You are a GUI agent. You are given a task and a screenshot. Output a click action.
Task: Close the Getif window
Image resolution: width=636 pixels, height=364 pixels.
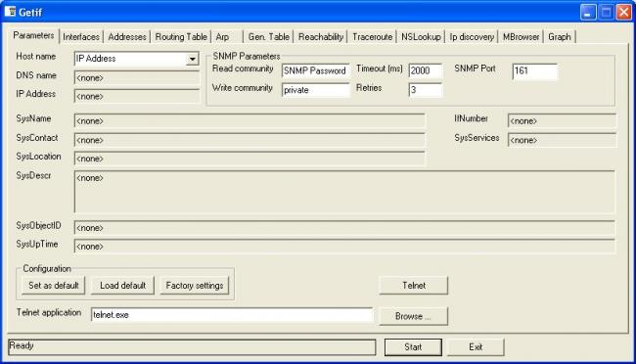tap(624, 12)
